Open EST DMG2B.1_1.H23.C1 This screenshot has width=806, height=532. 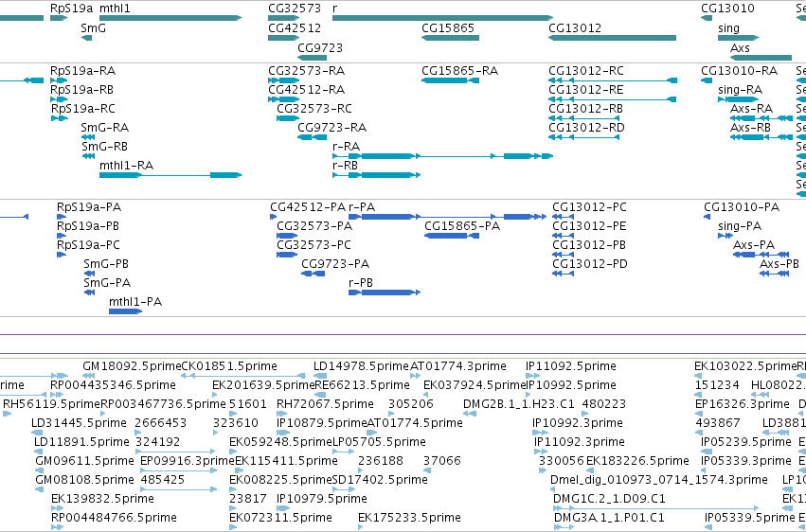(470, 414)
